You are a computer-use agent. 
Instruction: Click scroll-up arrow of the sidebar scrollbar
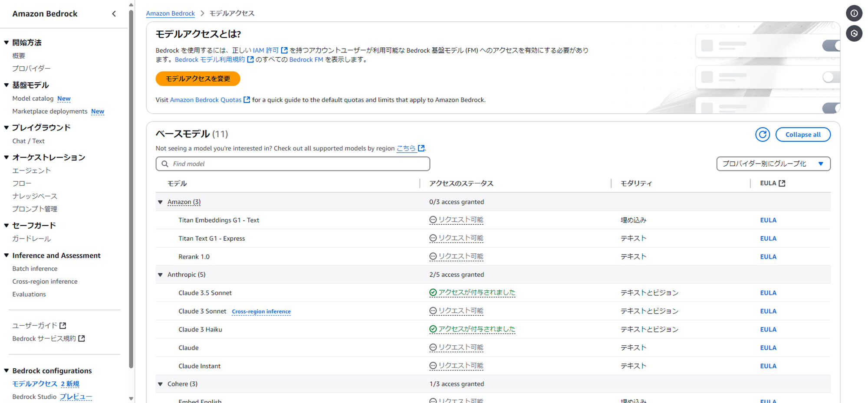pos(131,5)
